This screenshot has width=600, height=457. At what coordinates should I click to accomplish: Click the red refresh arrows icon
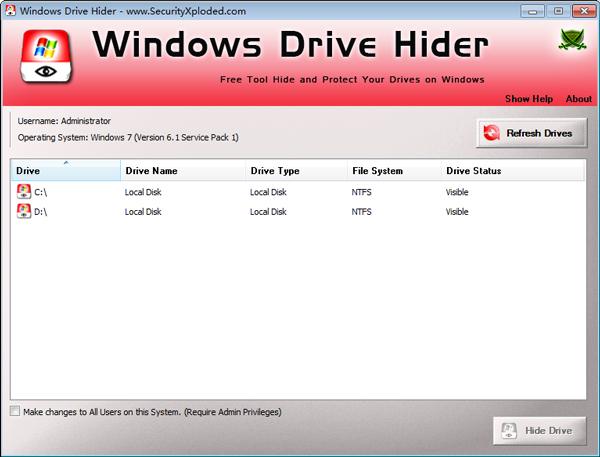tap(491, 133)
